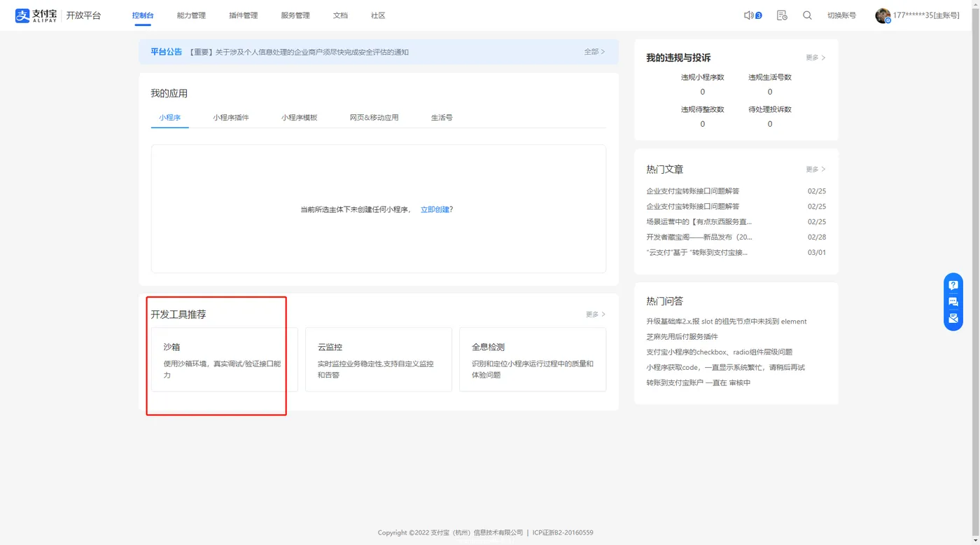Viewport: 980px width, 545px height.
Task: Click 切换账号 to switch account
Action: point(841,15)
